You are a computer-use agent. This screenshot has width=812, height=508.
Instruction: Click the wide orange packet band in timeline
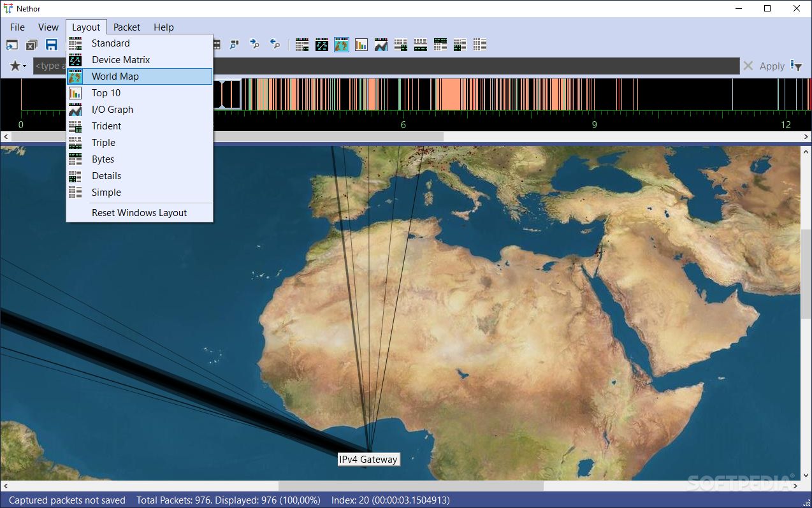point(451,94)
